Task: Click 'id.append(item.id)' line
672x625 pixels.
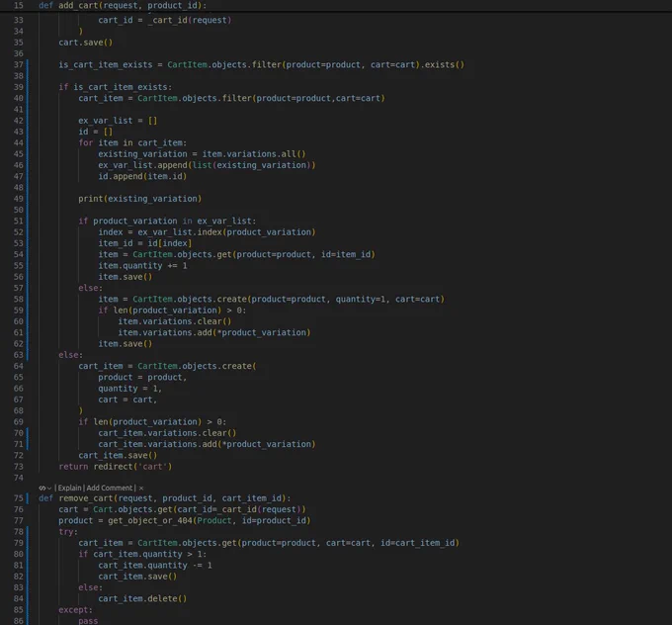Action: 142,176
